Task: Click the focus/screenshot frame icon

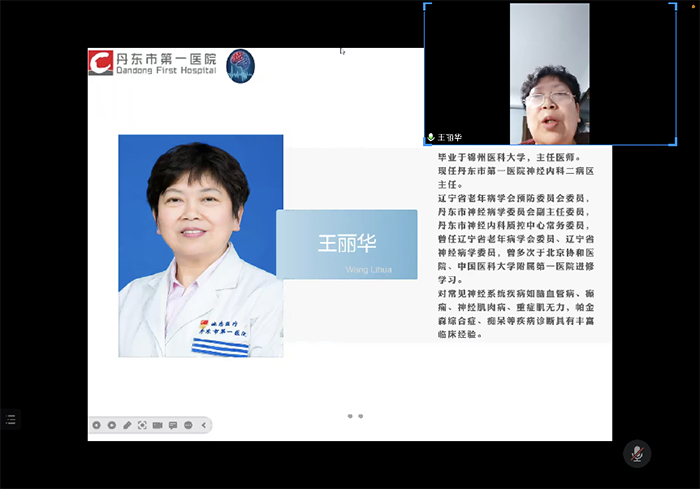Action: [142, 425]
